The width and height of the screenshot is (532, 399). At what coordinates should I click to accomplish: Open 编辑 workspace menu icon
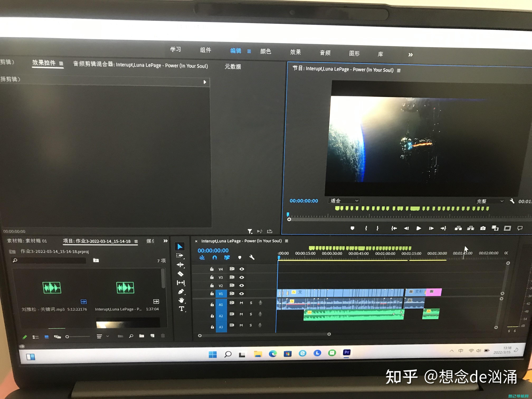249,51
